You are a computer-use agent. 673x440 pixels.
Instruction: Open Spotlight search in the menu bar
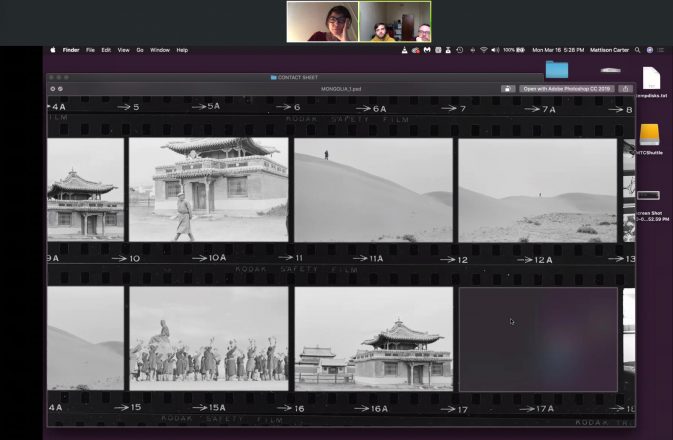coord(637,49)
